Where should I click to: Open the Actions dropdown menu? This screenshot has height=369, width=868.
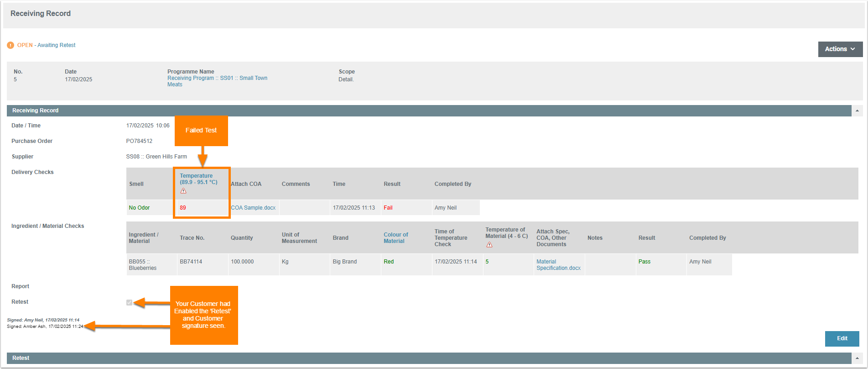840,49
